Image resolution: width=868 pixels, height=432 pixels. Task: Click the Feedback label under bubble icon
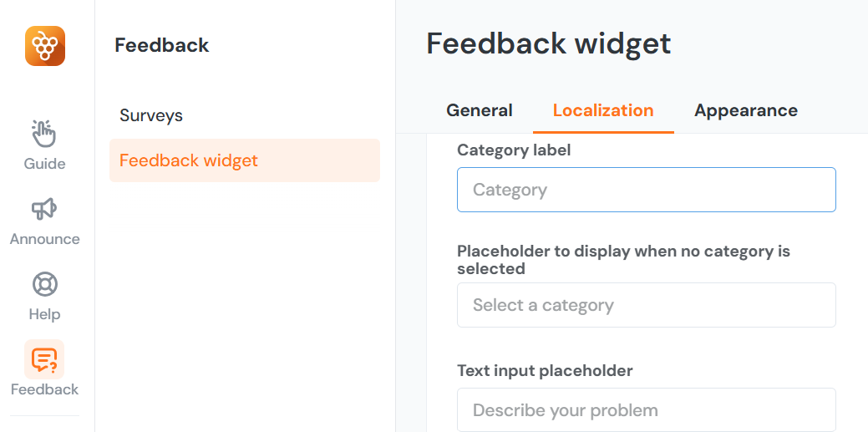click(44, 389)
